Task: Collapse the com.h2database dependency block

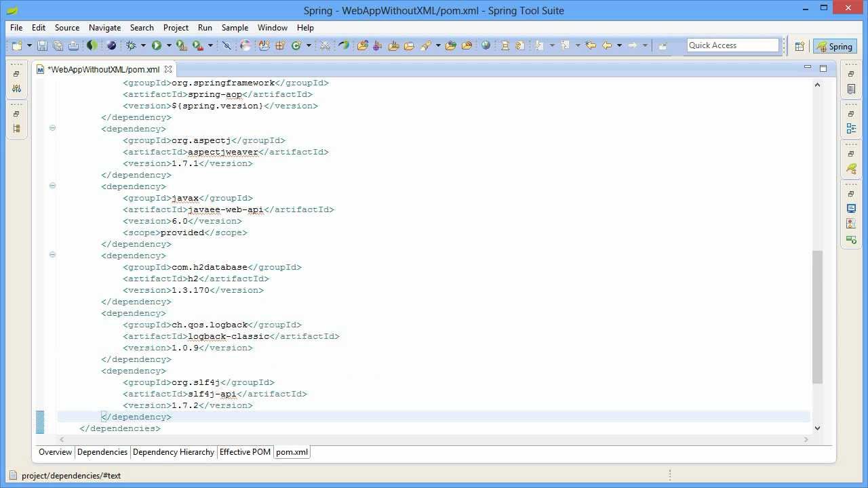Action: click(52, 255)
